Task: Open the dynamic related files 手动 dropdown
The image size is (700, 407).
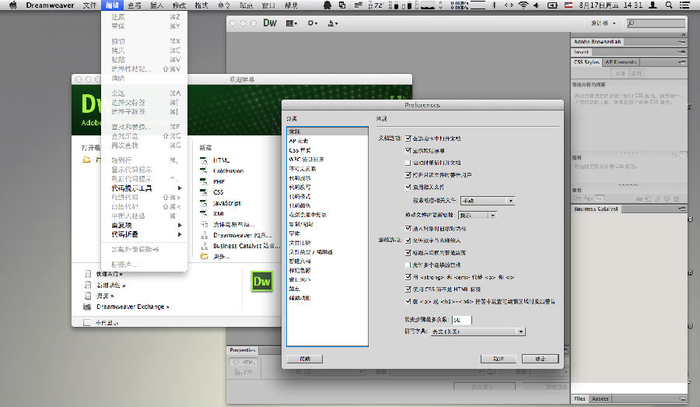Action: click(488, 201)
